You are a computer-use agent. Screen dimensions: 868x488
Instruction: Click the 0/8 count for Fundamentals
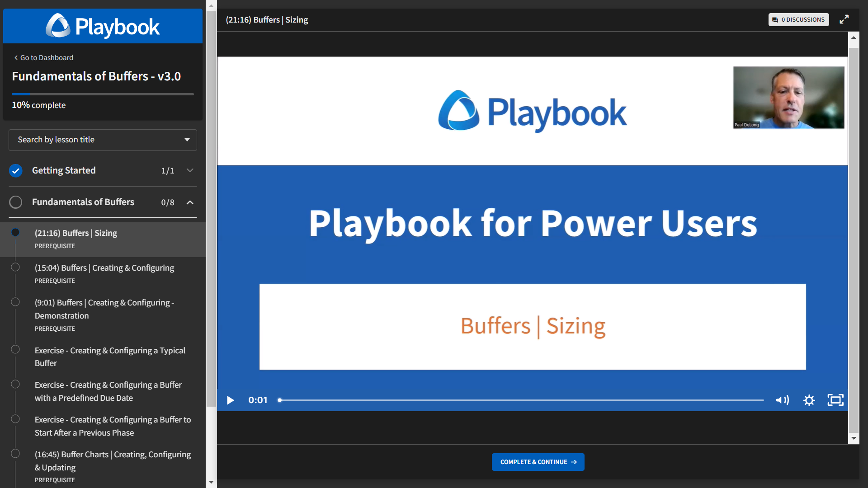pos(168,202)
